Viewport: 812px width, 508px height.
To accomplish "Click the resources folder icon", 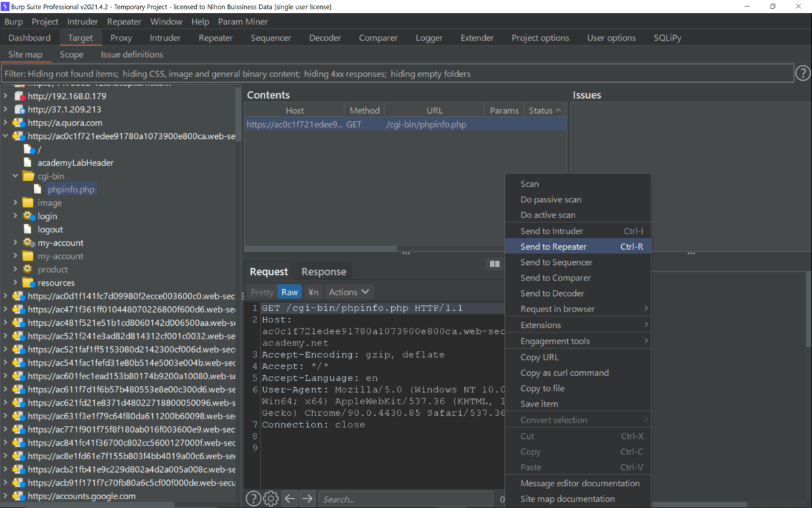I will [x=28, y=282].
